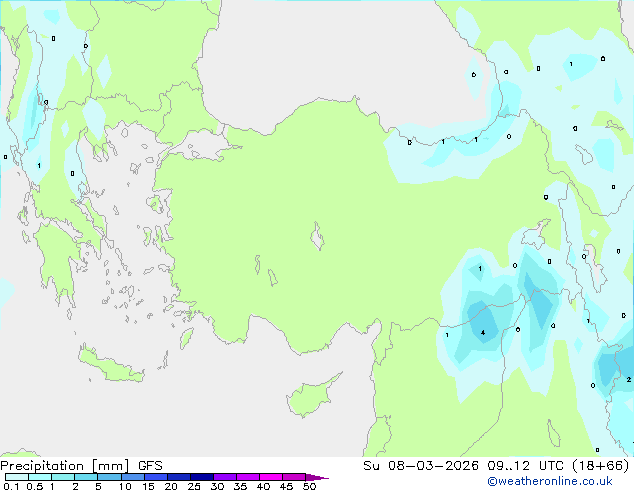Click the "40" legend scale label
Screen dimensions: 634x490
pos(263,486)
